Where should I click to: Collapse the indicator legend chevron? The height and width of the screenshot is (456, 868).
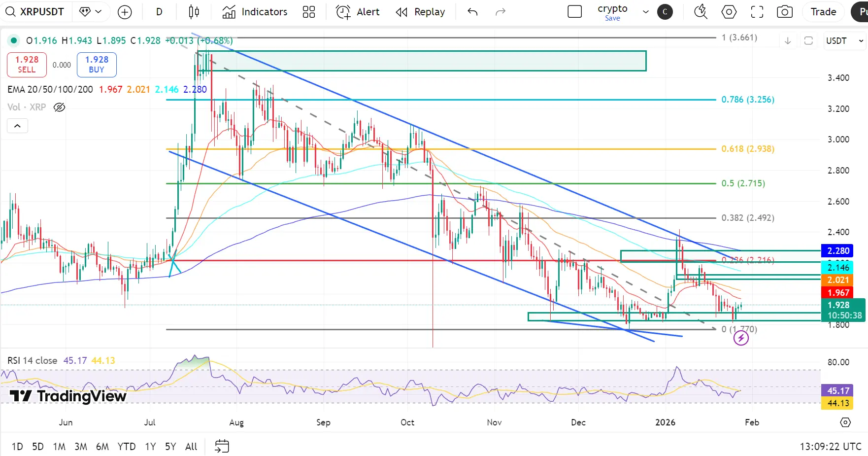(17, 126)
